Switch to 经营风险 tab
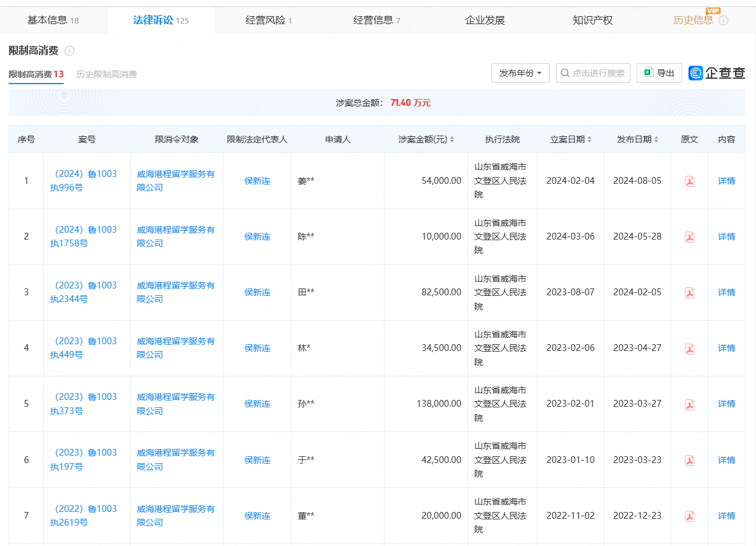756x546 pixels. coord(268,20)
